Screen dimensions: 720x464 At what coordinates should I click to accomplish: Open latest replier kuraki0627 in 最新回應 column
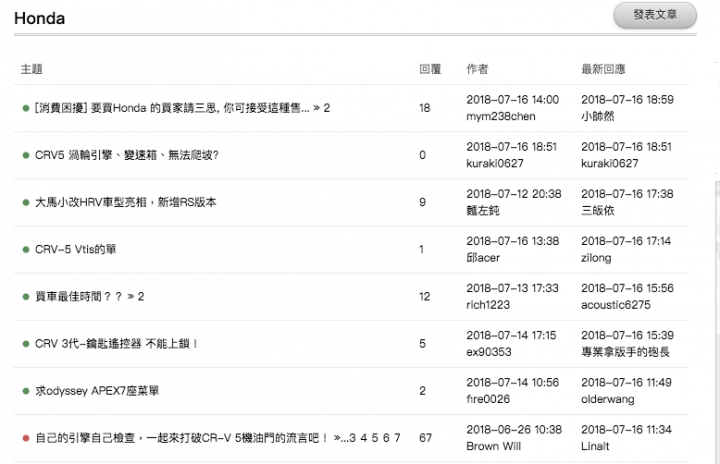[x=609, y=164]
